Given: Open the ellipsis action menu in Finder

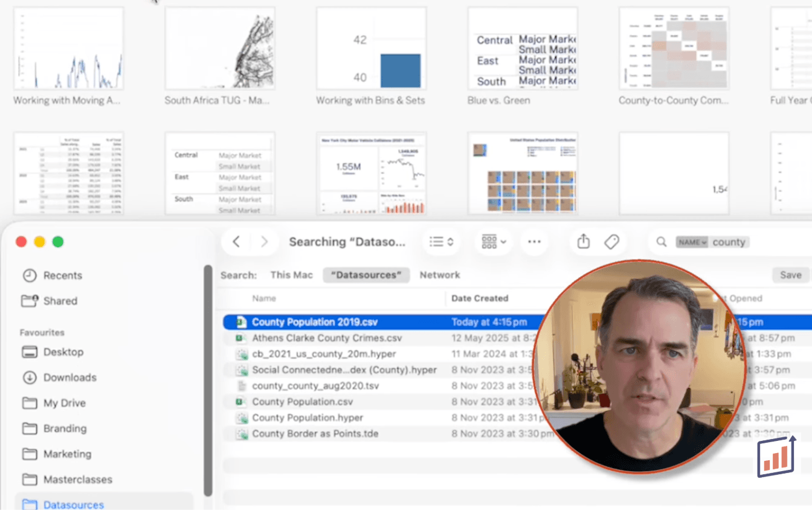Looking at the screenshot, I should coord(534,242).
